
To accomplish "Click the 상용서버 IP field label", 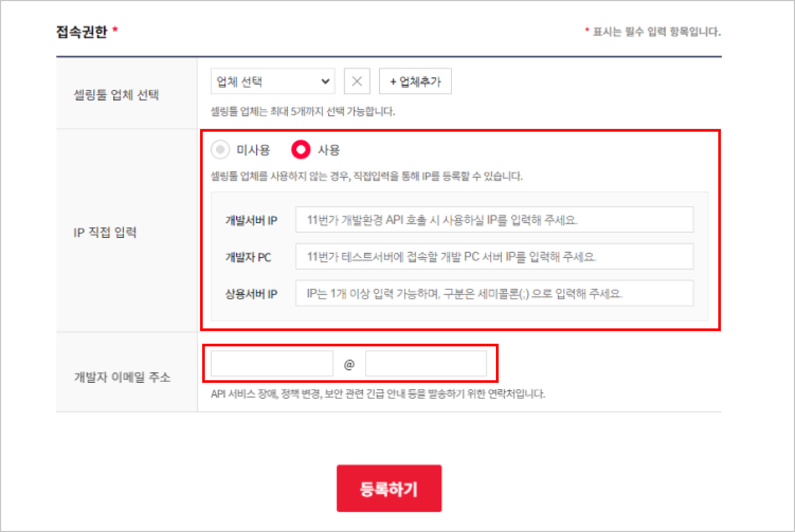I will pos(251,294).
